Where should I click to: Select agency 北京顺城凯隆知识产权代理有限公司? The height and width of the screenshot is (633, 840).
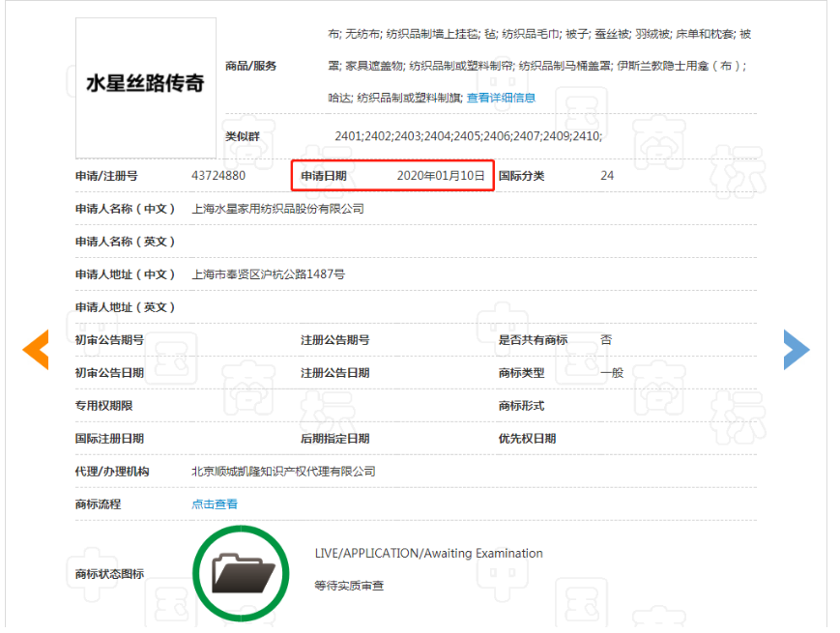coord(283,472)
